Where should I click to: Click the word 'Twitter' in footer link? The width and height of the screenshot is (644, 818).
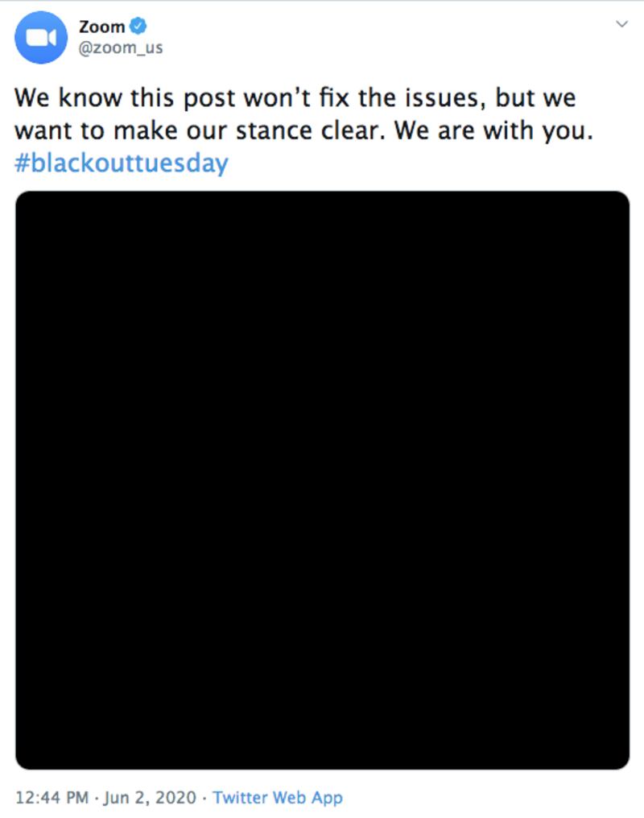click(x=240, y=797)
